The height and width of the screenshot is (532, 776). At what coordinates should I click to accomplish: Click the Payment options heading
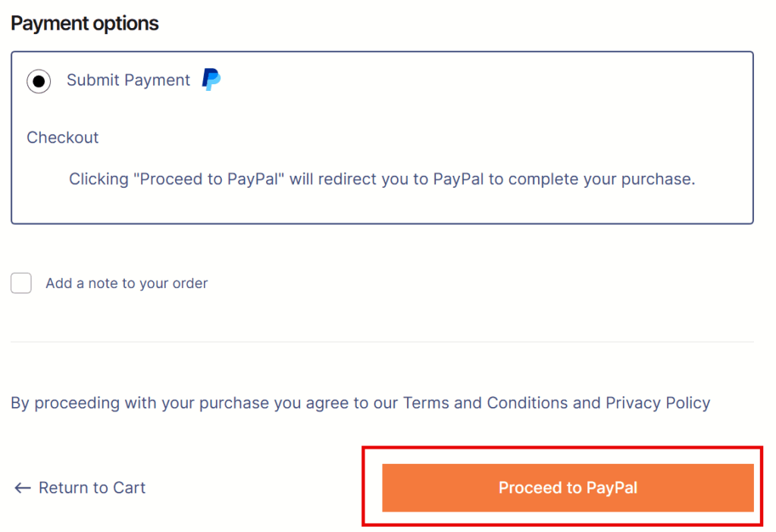coord(85,23)
